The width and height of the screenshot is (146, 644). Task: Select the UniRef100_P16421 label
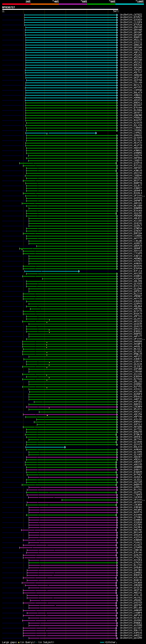pos(131,543)
